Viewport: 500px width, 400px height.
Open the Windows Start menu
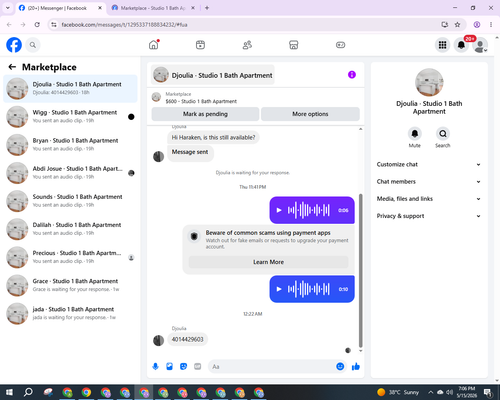[9, 392]
